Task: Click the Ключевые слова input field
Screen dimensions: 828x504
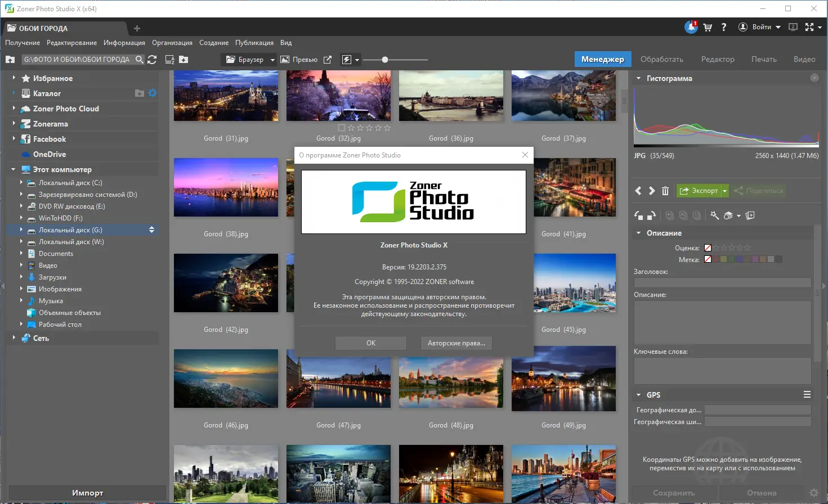Action: [x=723, y=371]
